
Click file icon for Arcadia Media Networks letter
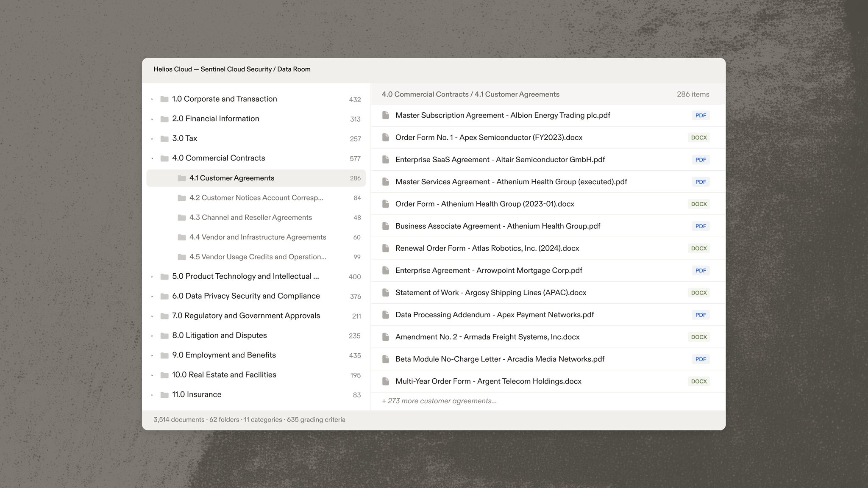coord(386,359)
